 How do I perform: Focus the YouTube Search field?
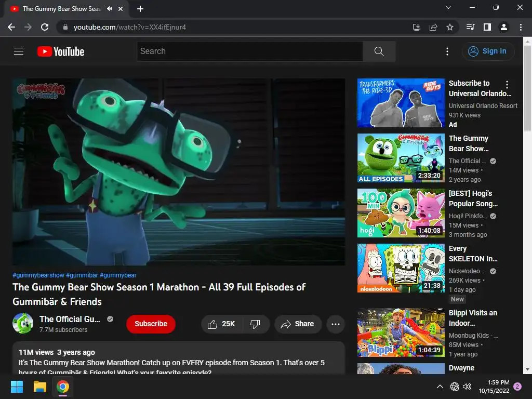pyautogui.click(x=250, y=51)
